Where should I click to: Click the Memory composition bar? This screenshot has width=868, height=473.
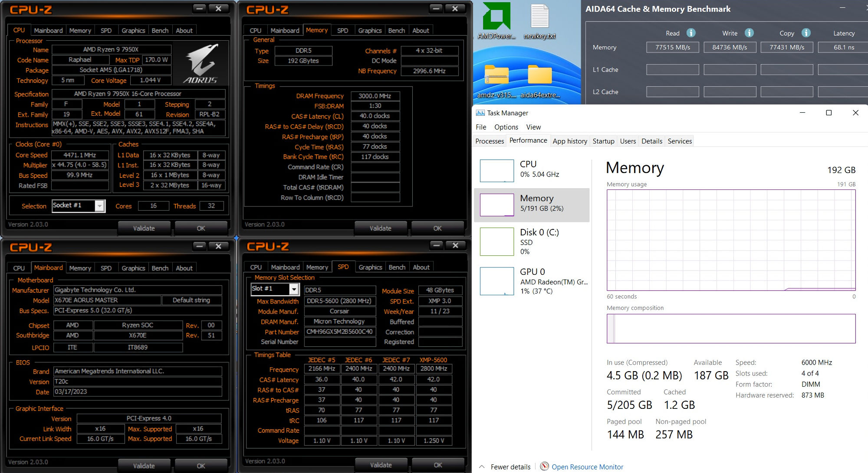(731, 329)
